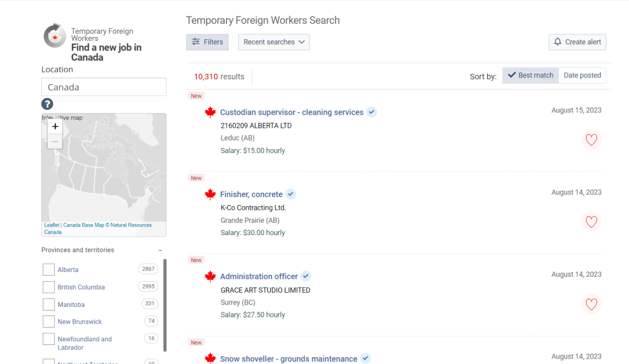Tick the British Columbia checkbox
This screenshot has height=364, width=629.
(49, 287)
